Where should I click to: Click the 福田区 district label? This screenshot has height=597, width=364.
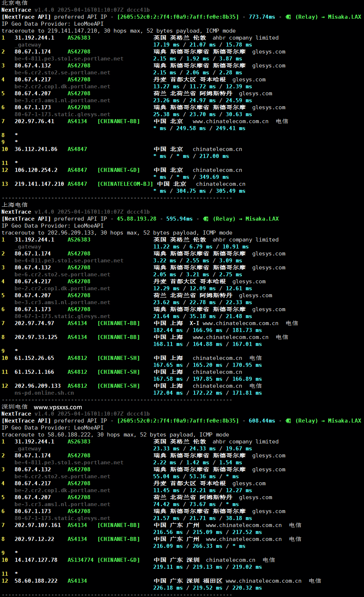point(213,581)
